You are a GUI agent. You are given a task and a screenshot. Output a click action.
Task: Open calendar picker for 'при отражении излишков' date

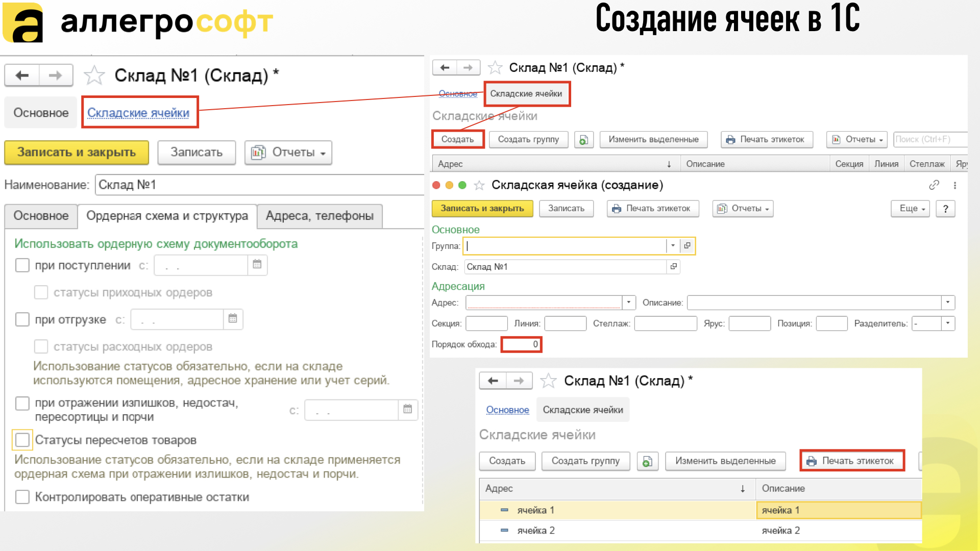(x=408, y=409)
